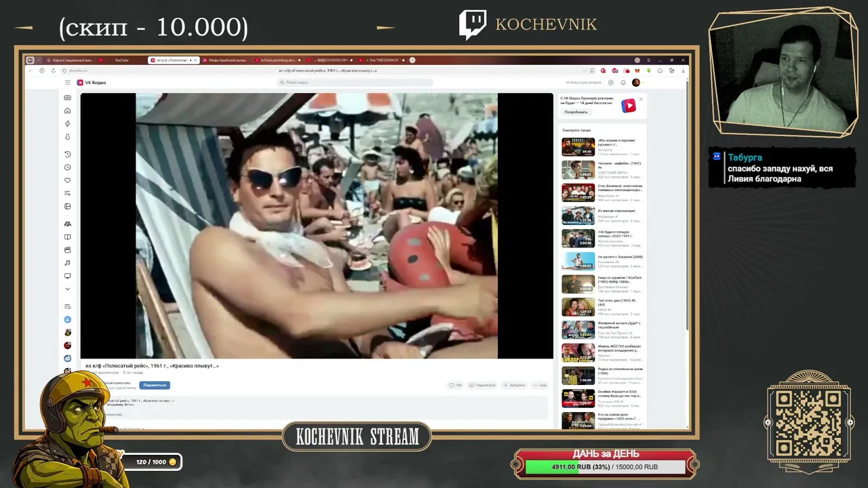Switch to the 'Карта Специальной' browser tab
Screen dimensions: 868x488
pos(70,60)
